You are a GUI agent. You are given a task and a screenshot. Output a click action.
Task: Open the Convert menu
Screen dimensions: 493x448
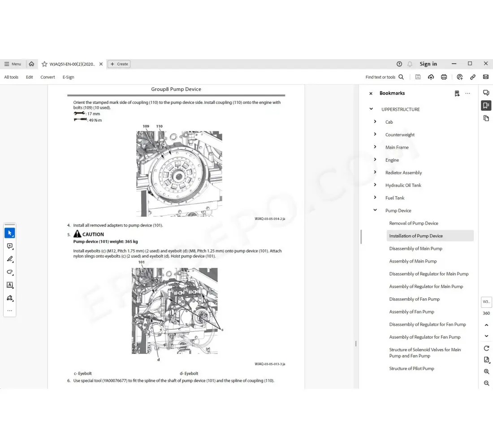(x=48, y=77)
